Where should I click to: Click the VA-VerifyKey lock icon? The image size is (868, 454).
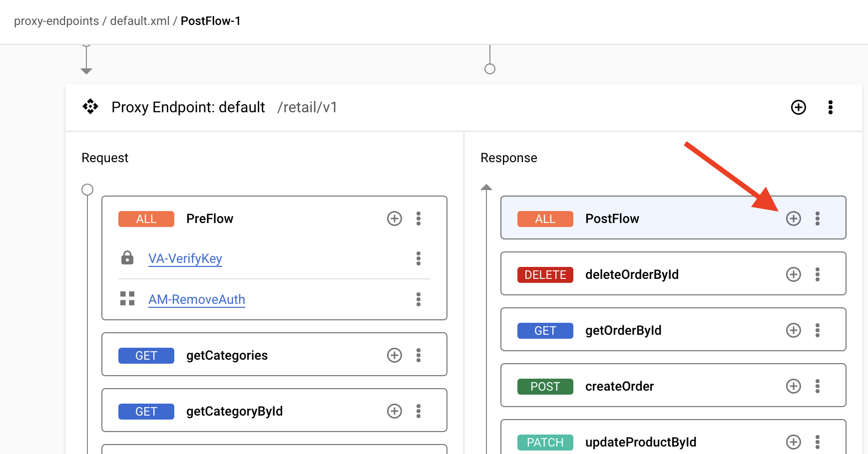pos(127,258)
